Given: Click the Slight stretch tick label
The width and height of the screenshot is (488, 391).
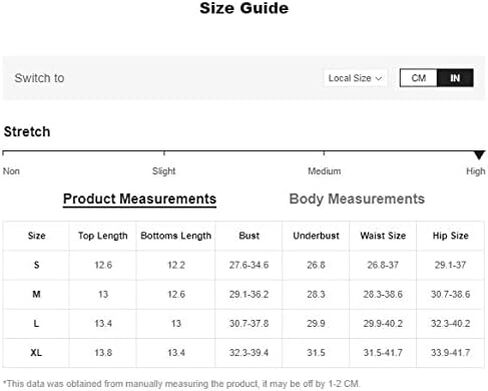Looking at the screenshot, I should pos(164,171).
